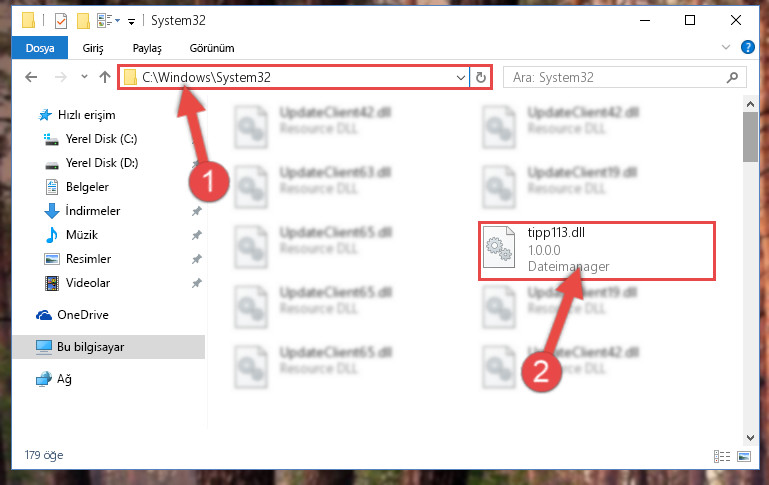Open the Görünüm ribbon tab
Image resolution: width=769 pixels, height=485 pixels.
pyautogui.click(x=212, y=48)
